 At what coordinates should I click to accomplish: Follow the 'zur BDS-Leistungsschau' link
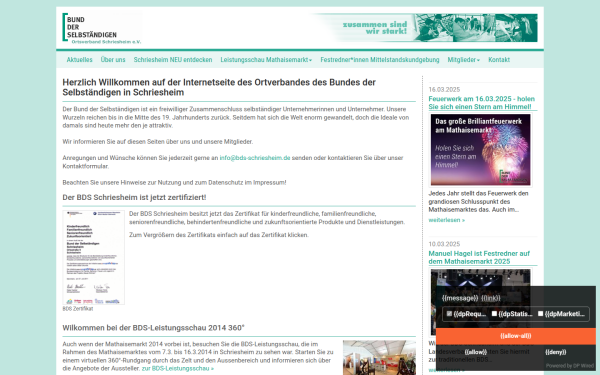point(178,368)
